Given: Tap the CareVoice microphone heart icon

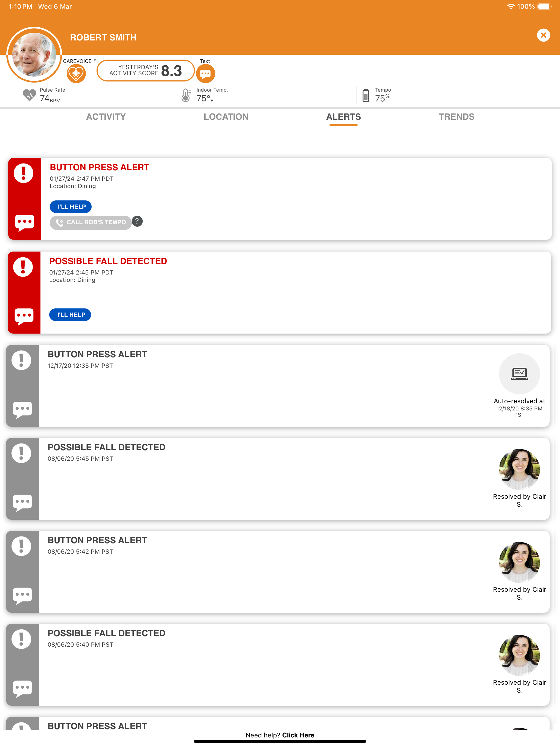Looking at the screenshot, I should click(x=76, y=73).
